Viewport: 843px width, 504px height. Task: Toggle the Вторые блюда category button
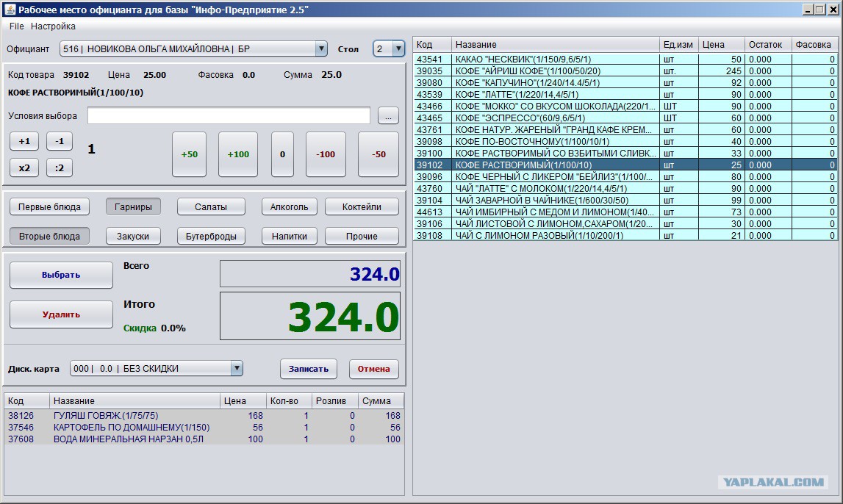click(x=49, y=236)
